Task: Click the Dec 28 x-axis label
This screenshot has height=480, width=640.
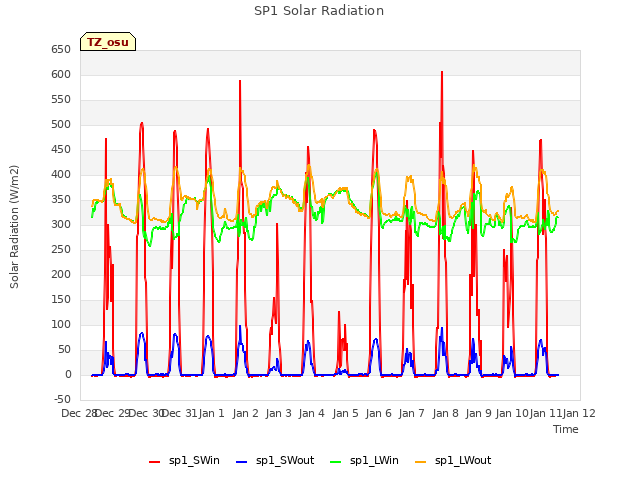Action: 78,413
